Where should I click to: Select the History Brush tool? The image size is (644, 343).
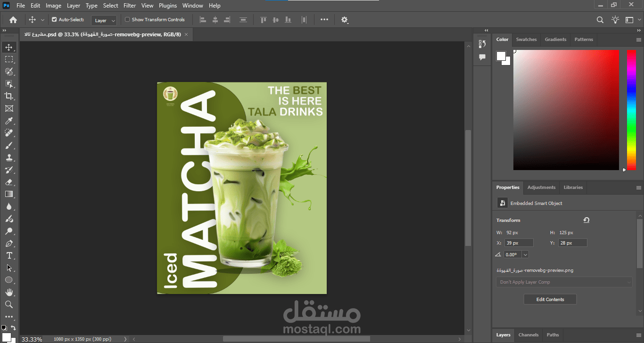[x=8, y=170]
